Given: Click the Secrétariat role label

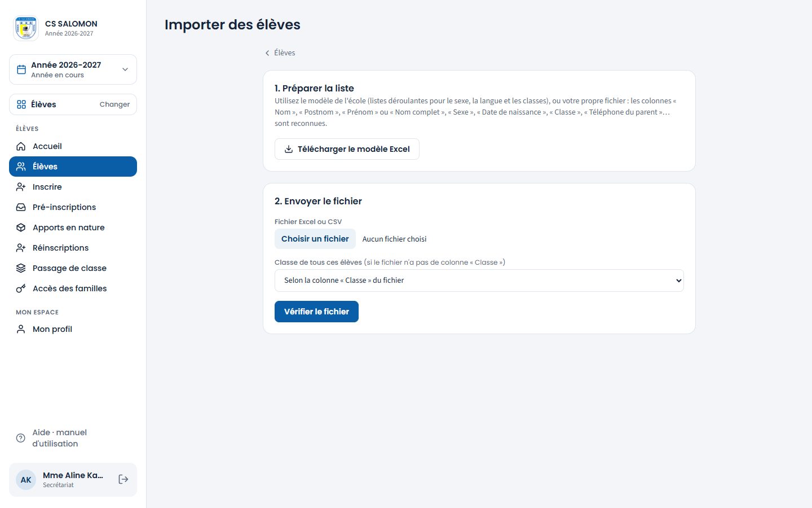Looking at the screenshot, I should [58, 485].
